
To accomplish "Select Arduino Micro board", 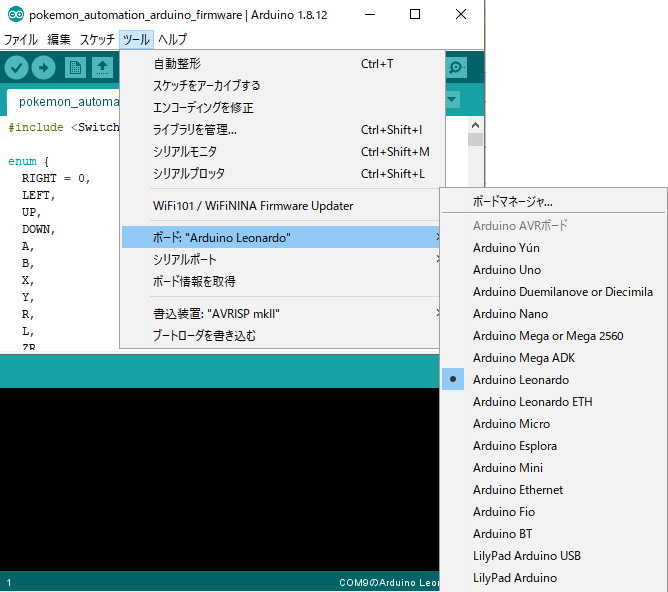I will [x=554, y=424].
